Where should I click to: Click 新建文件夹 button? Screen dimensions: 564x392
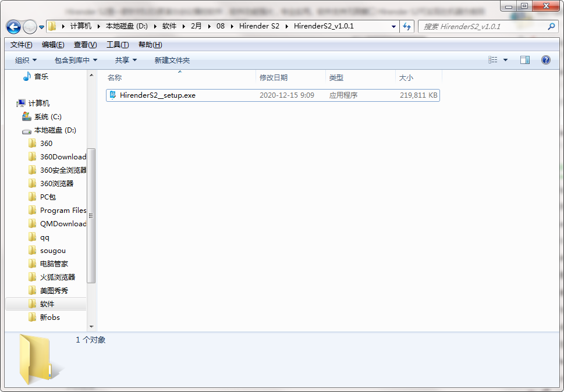(172, 60)
